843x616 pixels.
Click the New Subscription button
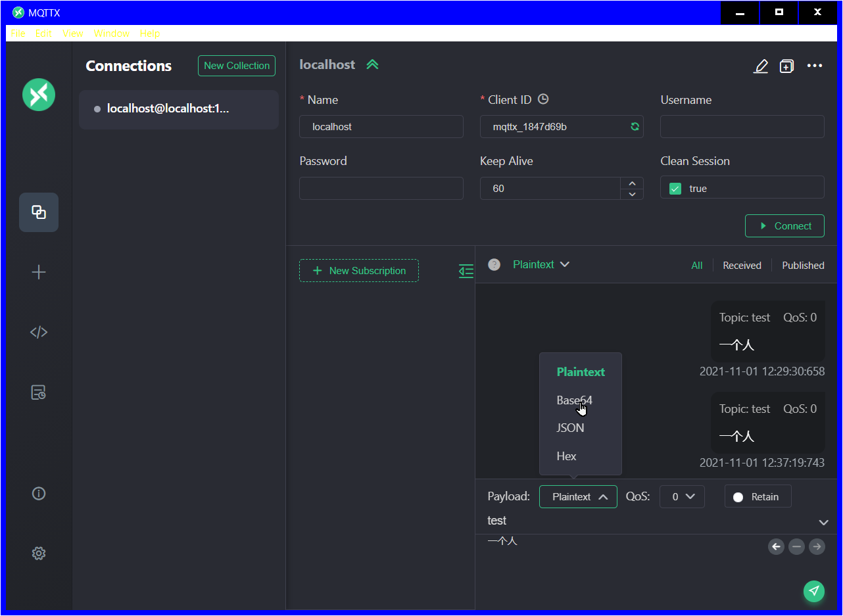pos(359,271)
